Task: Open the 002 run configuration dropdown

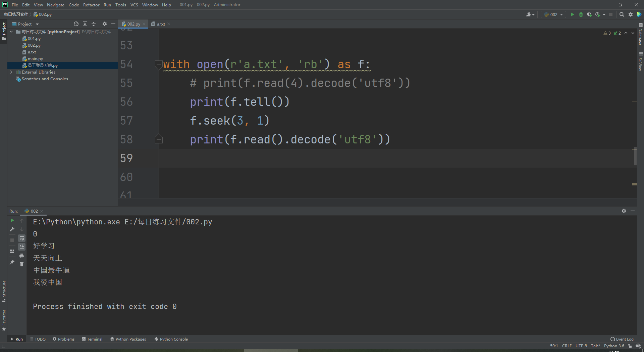Action: pos(553,14)
